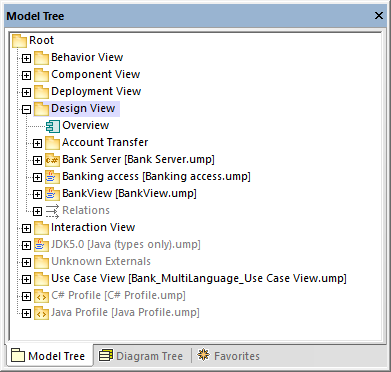Select C# Profile [C# Profile.ump] label
391x372 pixels.
click(x=118, y=295)
